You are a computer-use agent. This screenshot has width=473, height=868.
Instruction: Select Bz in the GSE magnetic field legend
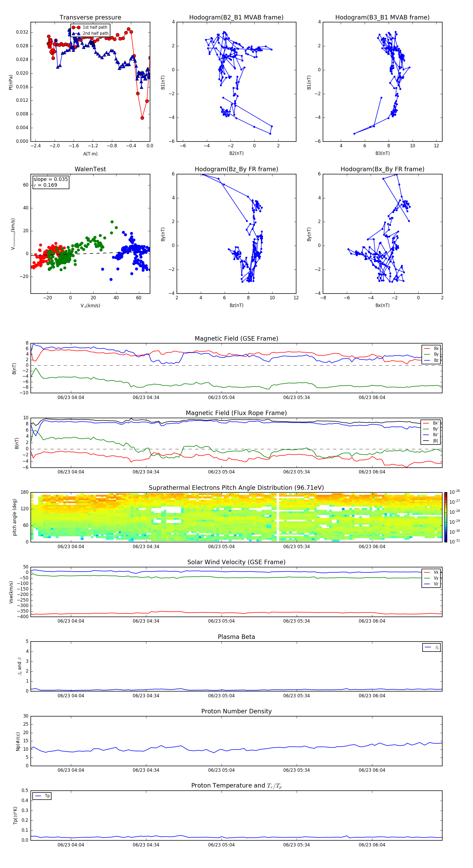(x=431, y=360)
